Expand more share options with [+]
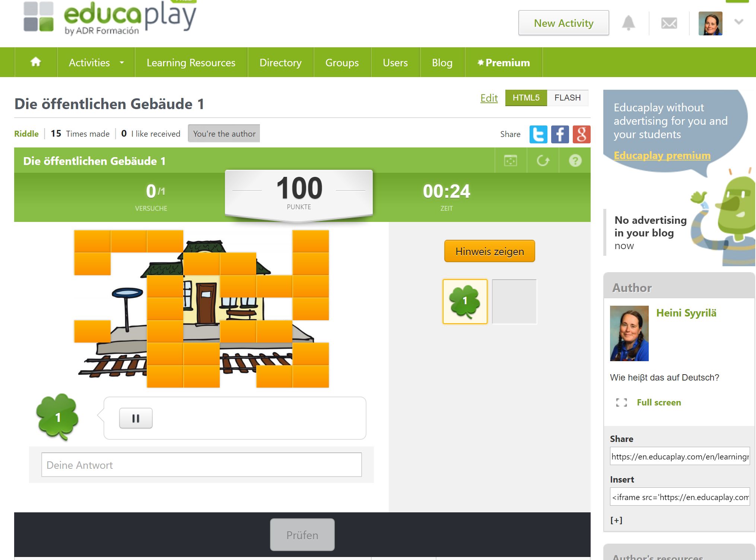This screenshot has height=560, width=756. [x=616, y=520]
